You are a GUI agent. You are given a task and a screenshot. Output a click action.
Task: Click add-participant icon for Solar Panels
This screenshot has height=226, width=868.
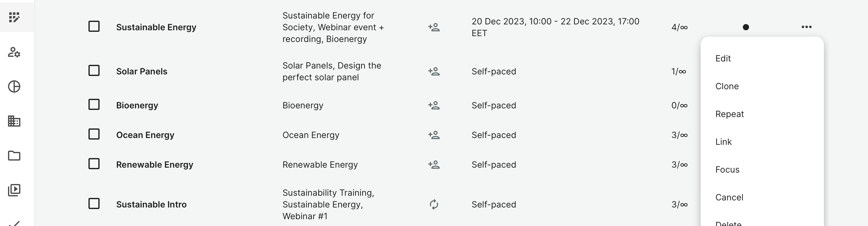pyautogui.click(x=434, y=72)
